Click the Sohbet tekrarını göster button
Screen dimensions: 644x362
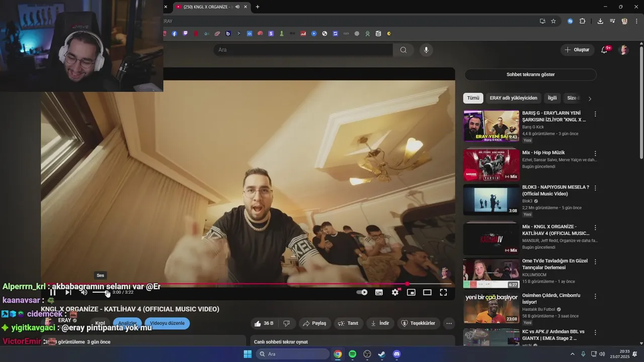530,74
